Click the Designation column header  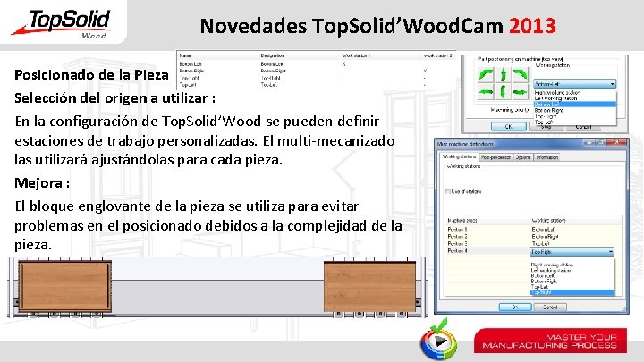[272, 55]
